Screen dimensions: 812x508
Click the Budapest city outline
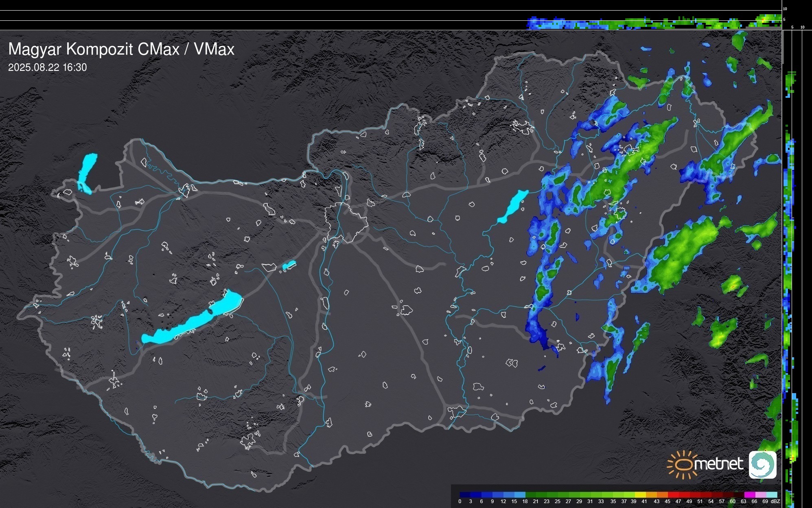click(346, 222)
